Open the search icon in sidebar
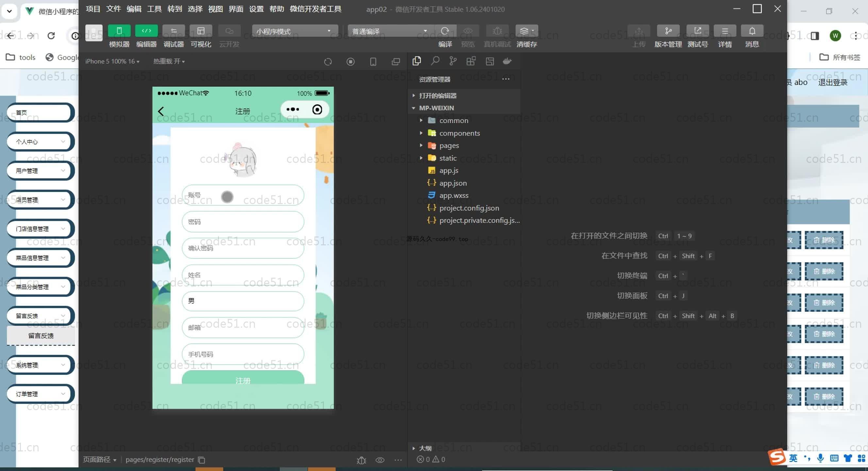The width and height of the screenshot is (868, 471). (435, 61)
